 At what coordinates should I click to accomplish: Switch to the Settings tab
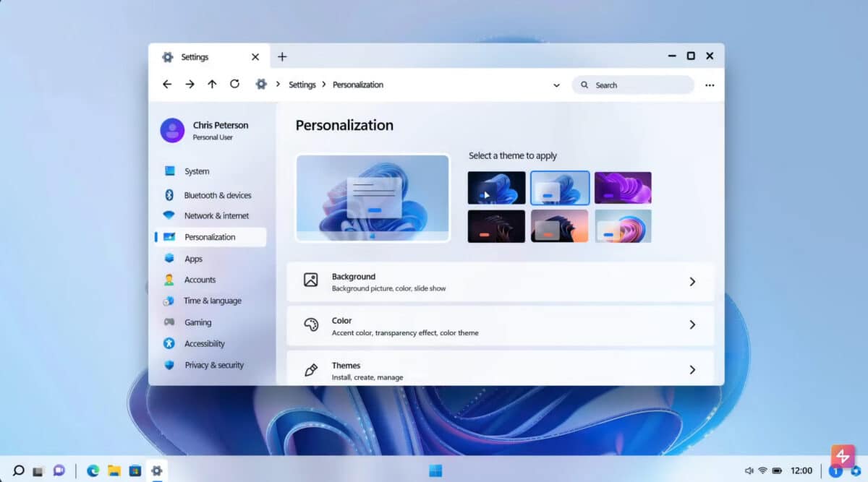click(x=195, y=56)
